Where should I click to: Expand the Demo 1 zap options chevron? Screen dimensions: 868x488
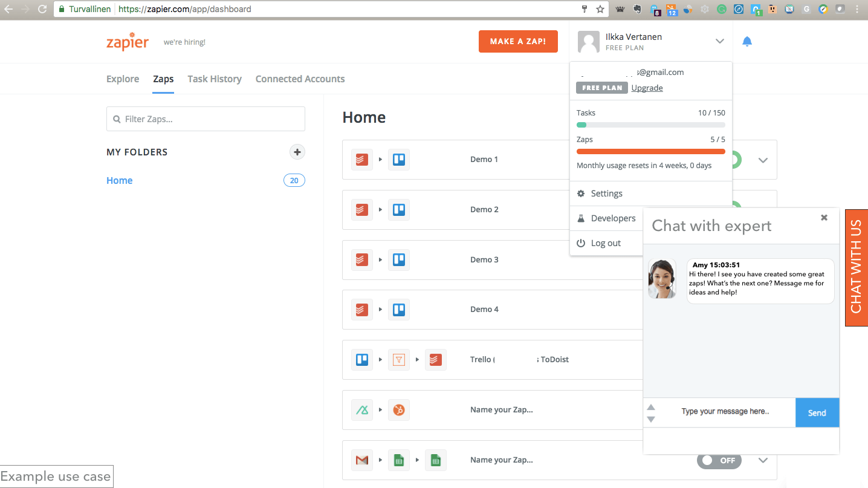(763, 160)
